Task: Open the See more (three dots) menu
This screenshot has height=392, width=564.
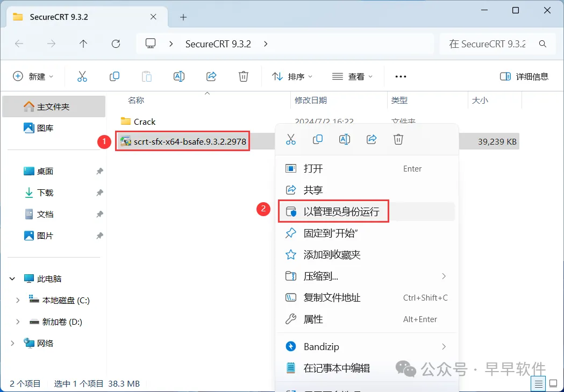Action: click(x=401, y=76)
